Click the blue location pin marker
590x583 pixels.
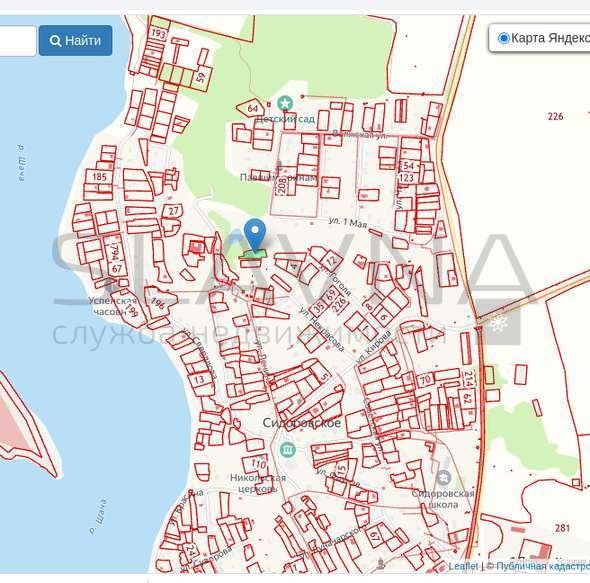(255, 235)
